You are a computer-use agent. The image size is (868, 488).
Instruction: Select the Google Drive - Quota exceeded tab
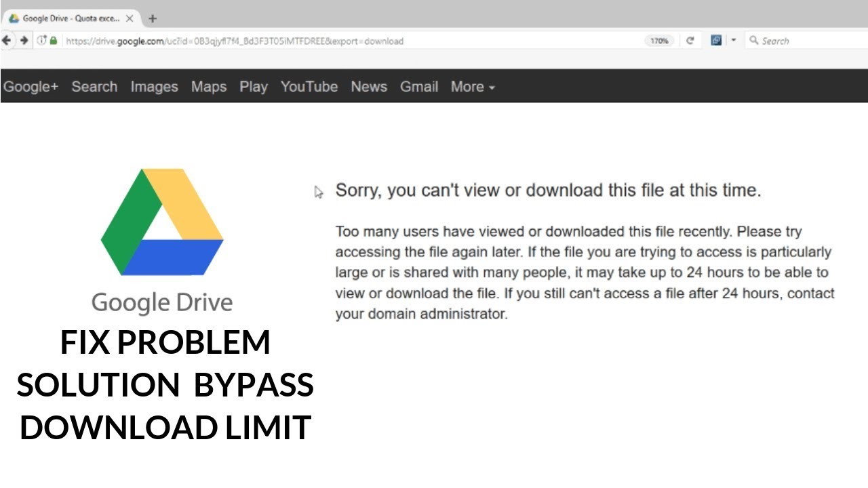[x=71, y=18]
